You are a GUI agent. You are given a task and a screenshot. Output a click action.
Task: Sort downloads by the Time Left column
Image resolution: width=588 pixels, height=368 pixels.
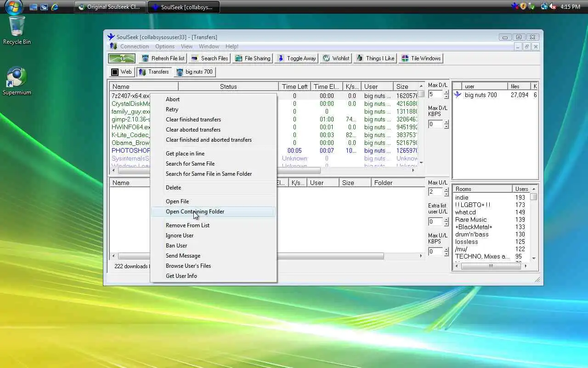(294, 86)
